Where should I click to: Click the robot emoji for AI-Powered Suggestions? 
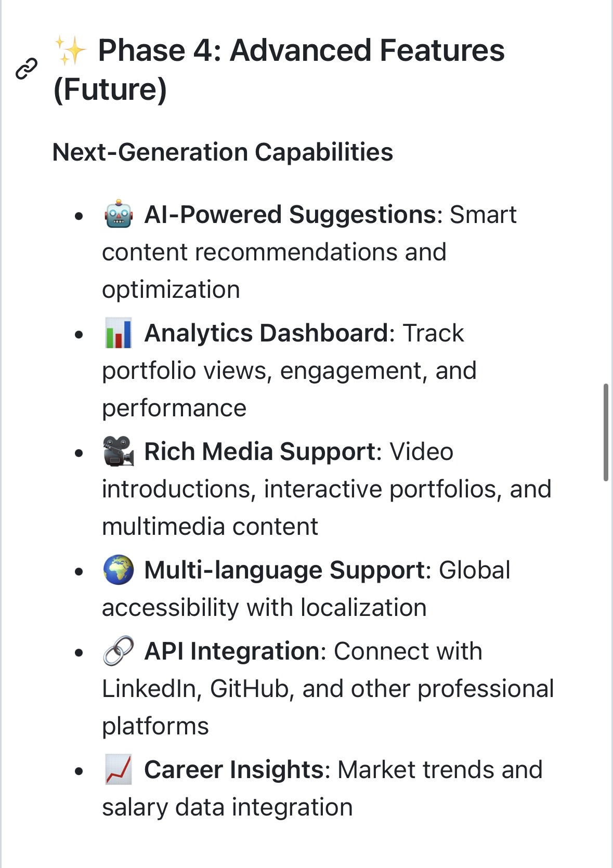tap(119, 214)
